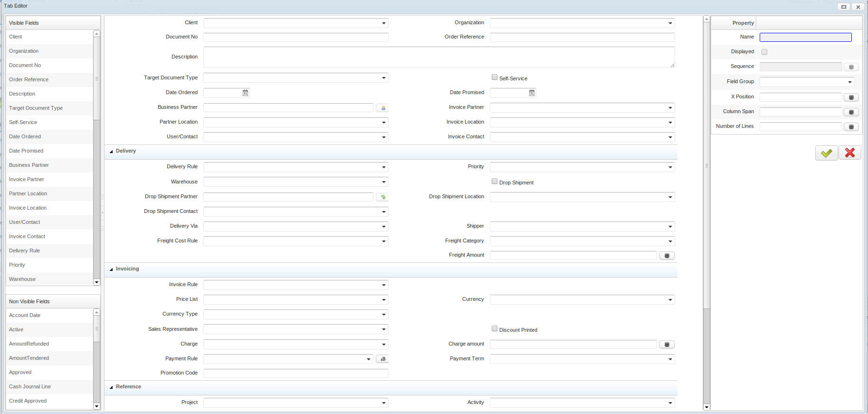This screenshot has width=868, height=414.
Task: Click the Drop Shipment Partner lookup icon
Action: [383, 197]
